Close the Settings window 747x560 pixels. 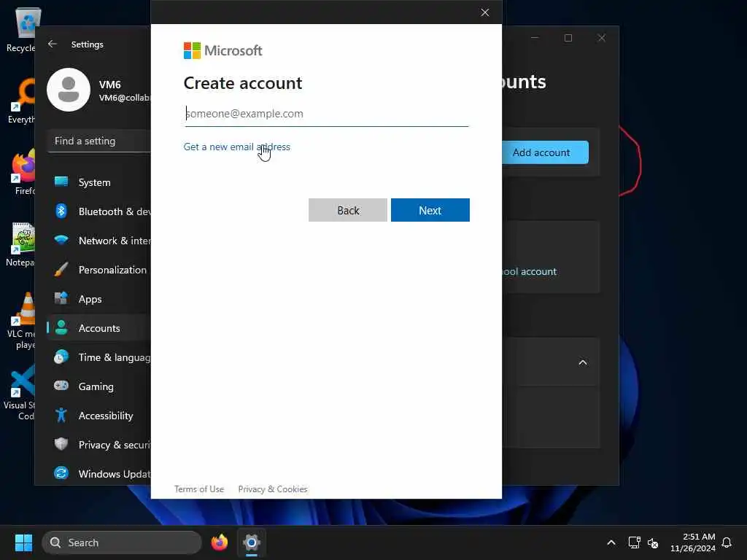click(602, 38)
